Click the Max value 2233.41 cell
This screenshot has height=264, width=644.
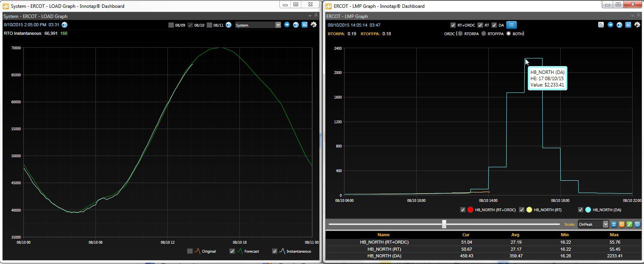pos(615,256)
